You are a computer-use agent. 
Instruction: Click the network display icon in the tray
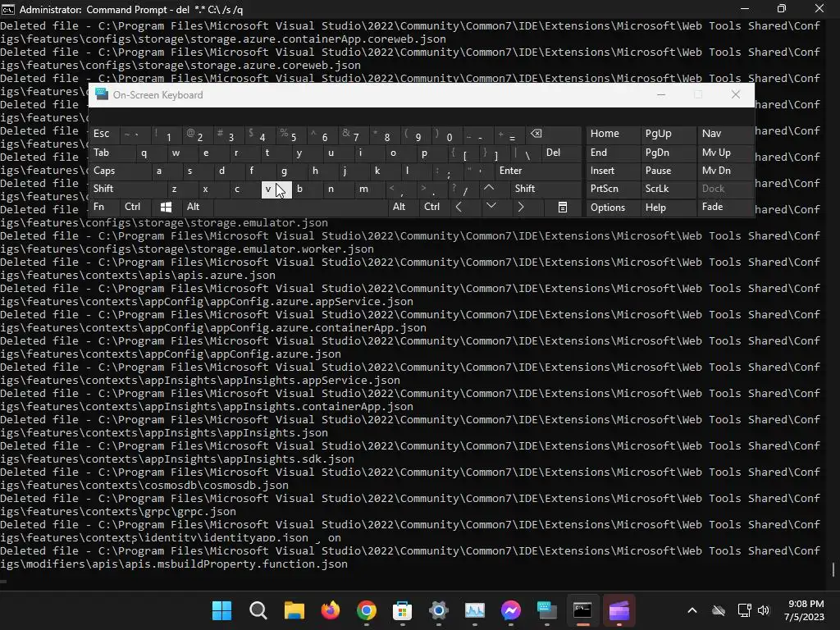pyautogui.click(x=743, y=610)
